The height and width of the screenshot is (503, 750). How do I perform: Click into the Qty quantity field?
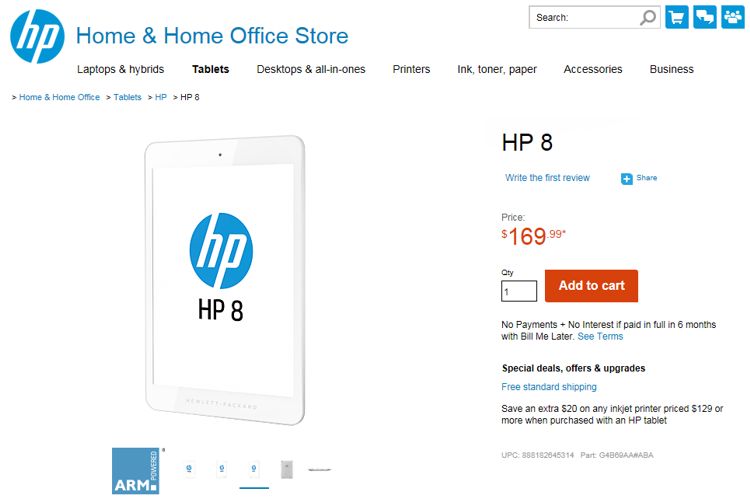[x=519, y=292]
